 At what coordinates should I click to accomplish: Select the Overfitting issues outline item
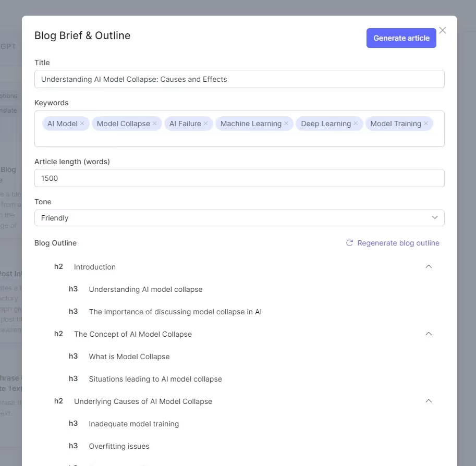point(119,446)
